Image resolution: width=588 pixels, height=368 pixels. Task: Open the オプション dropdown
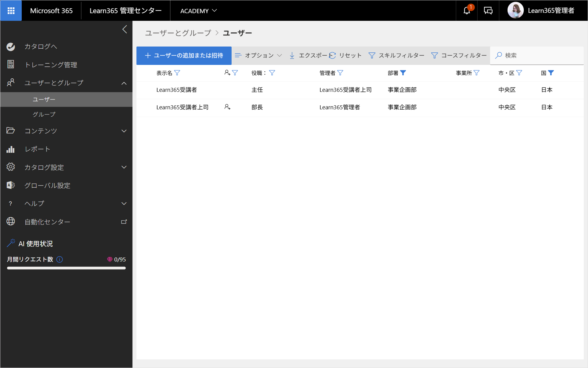[258, 55]
